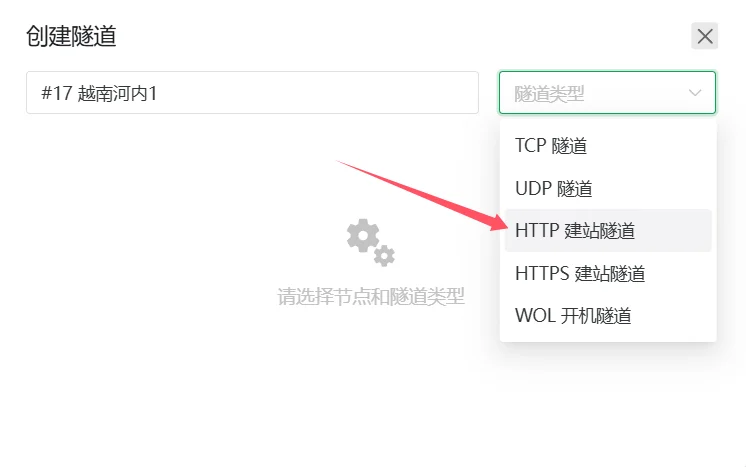746x467 pixels.
Task: Click the word HTTPS in the tunnel list
Action: (x=542, y=273)
